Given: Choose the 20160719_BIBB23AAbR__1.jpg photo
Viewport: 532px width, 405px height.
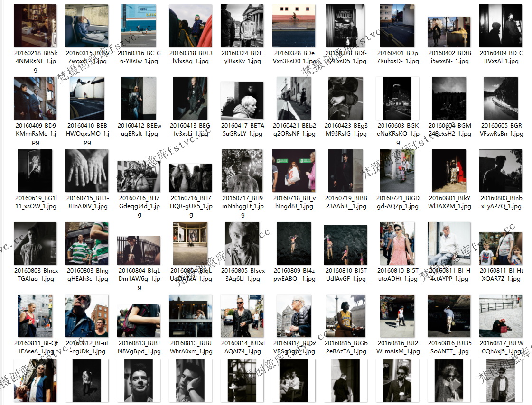Looking at the screenshot, I should (x=346, y=171).
